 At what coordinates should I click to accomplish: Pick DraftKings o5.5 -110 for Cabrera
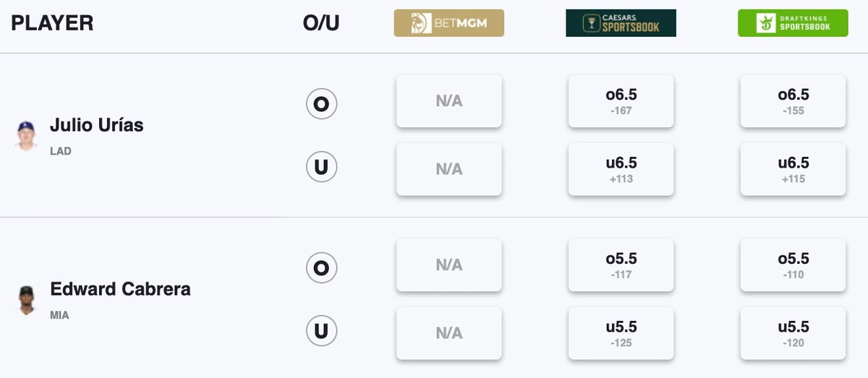point(793,265)
